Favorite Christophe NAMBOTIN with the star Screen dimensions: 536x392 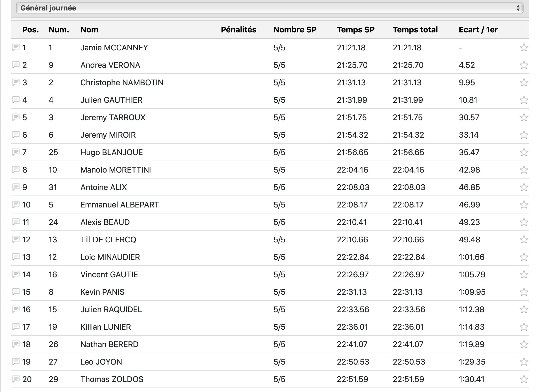pyautogui.click(x=524, y=83)
